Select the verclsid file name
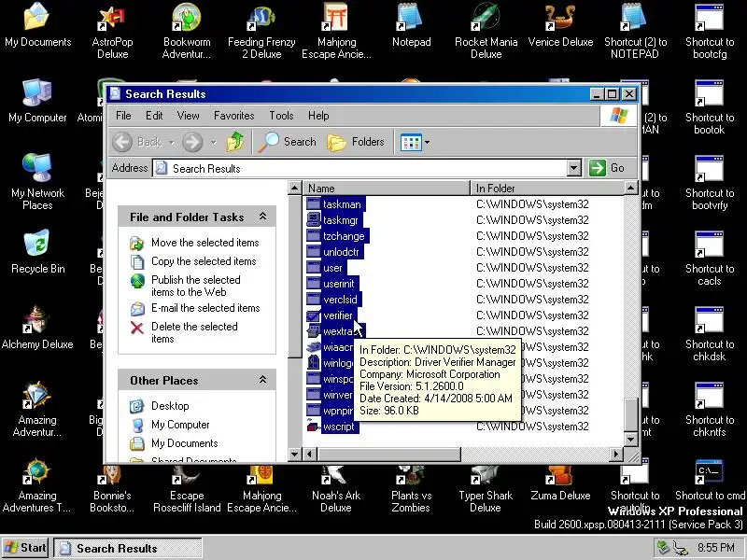747x560 pixels. click(x=340, y=300)
